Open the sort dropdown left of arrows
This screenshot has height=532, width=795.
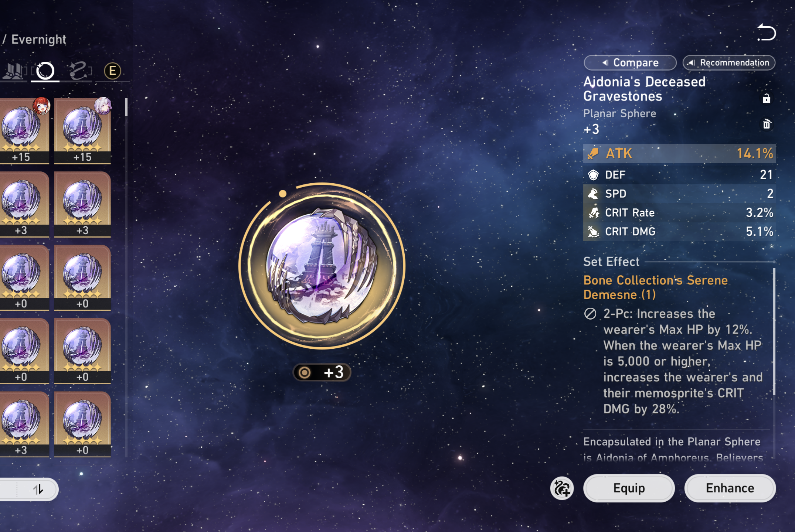click(8, 490)
